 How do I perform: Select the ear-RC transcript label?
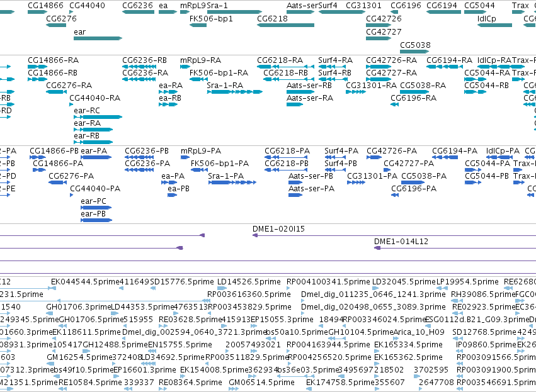point(87,111)
